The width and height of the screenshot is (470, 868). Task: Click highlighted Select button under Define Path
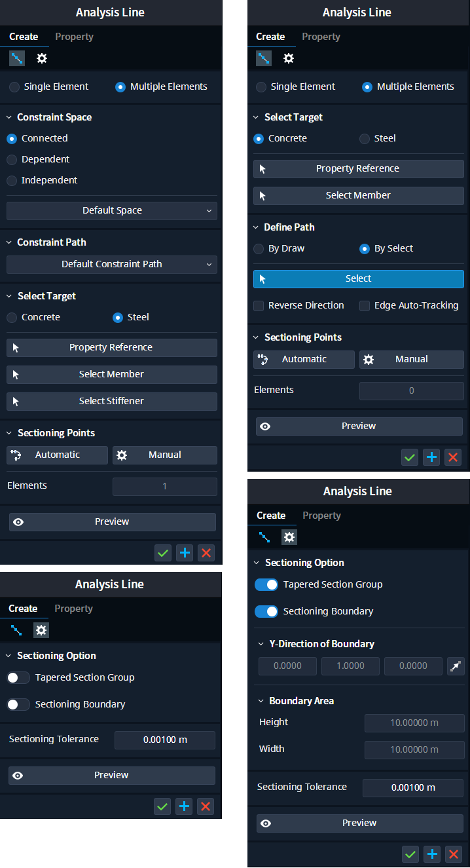[359, 278]
